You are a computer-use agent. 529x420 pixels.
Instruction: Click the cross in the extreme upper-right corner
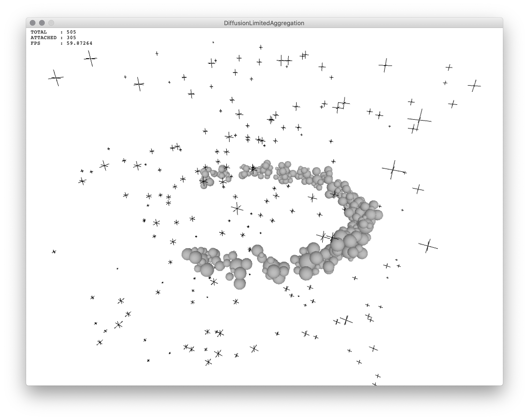474,86
